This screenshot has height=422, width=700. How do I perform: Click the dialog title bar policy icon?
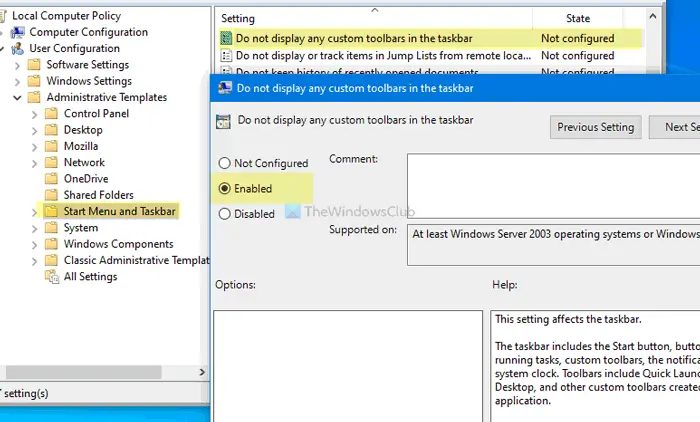[x=225, y=88]
